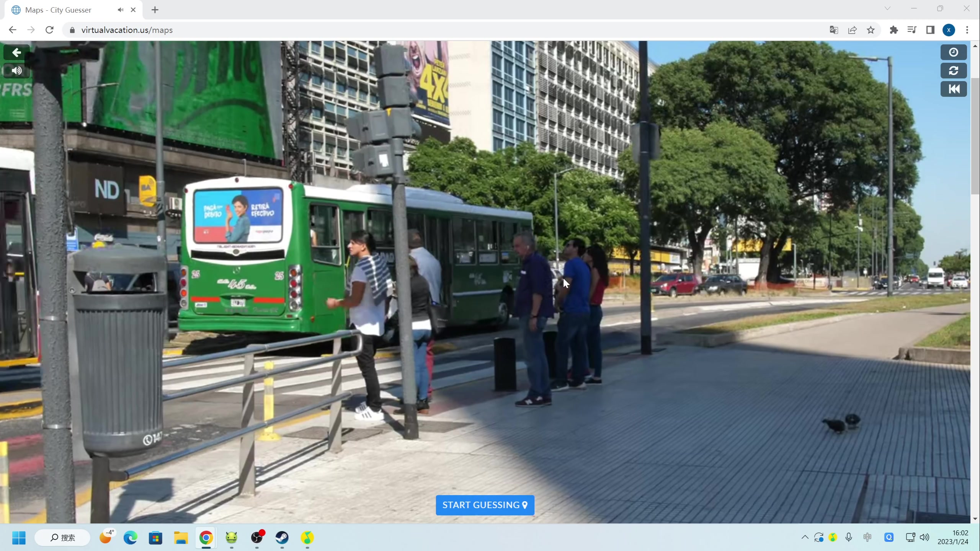Bookmark this page with star icon

pos(871,30)
